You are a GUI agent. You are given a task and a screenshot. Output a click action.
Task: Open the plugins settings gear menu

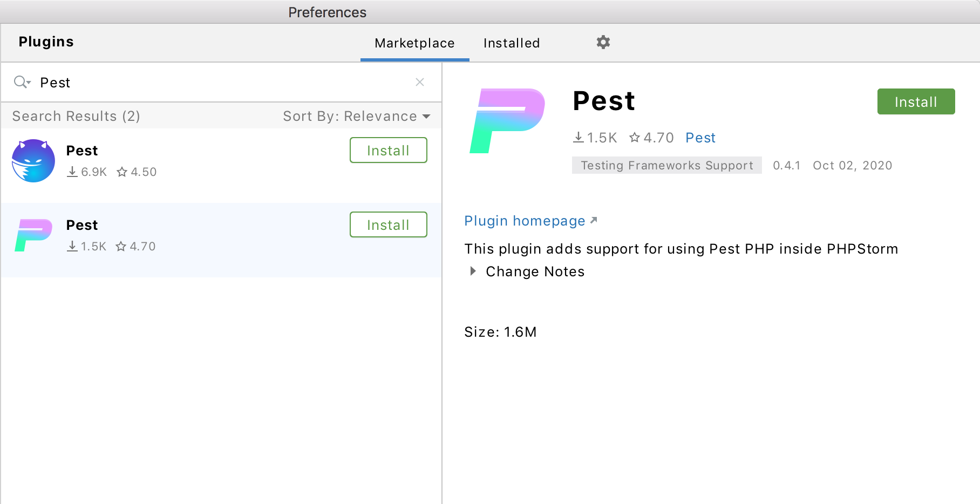click(603, 42)
